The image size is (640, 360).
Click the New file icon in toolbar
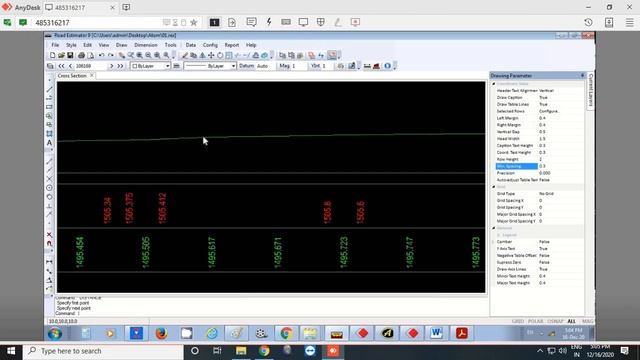52,55
